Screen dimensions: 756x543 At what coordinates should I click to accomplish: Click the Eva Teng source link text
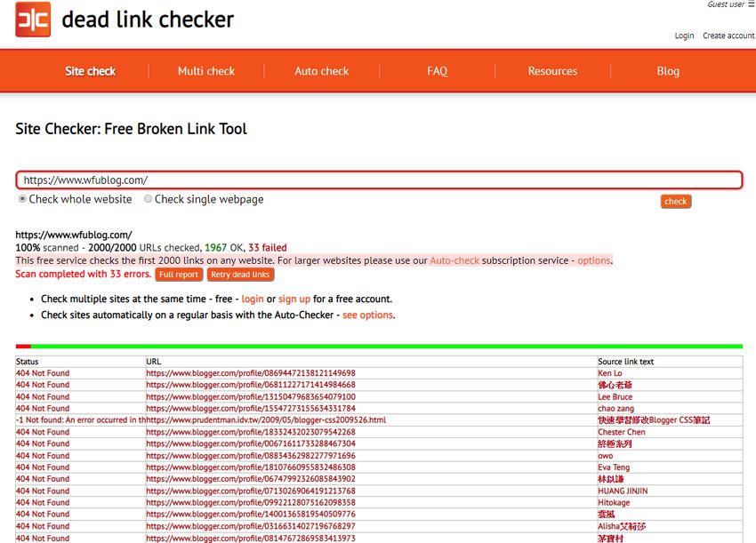[614, 467]
